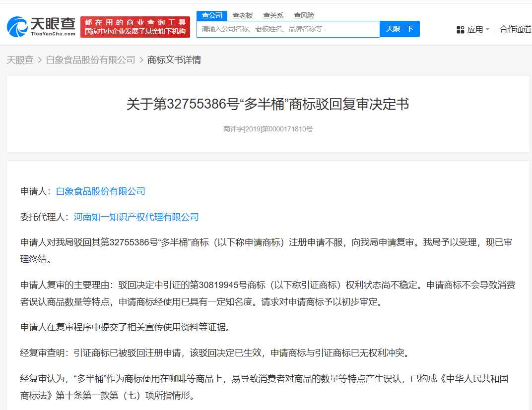Viewport: 532px width, 410px height.
Task: Switch to the 查风险 tab
Action: 304,15
